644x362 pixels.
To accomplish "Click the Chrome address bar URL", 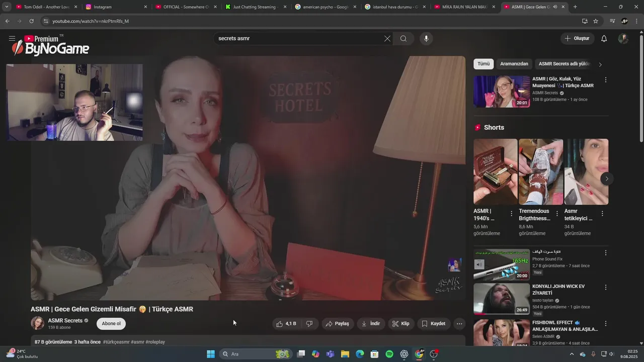I will point(91,21).
